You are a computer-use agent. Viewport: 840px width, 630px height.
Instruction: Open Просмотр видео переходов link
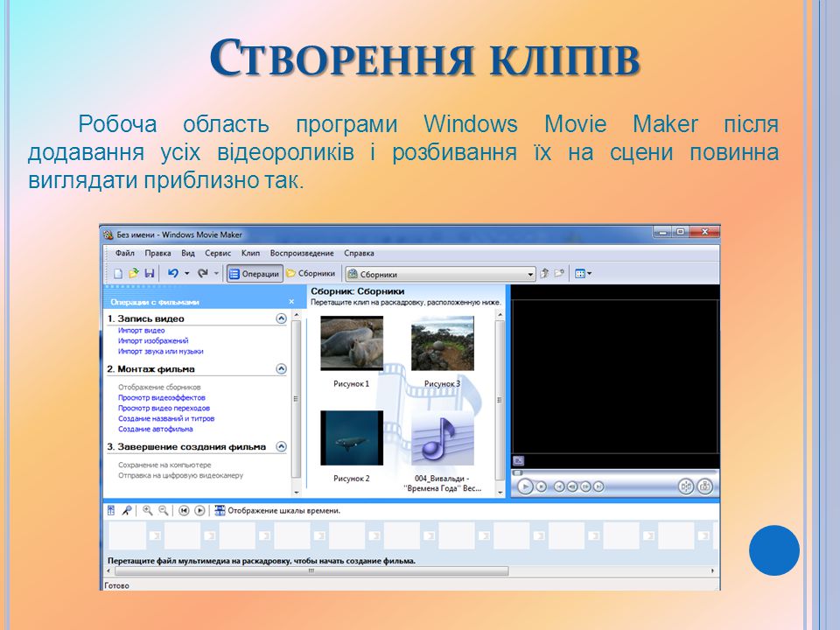click(164, 409)
